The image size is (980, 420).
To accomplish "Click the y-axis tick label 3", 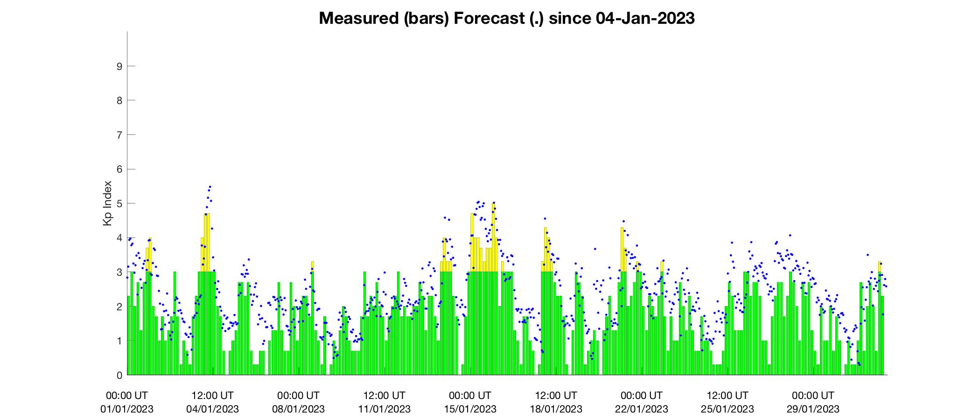I will pyautogui.click(x=119, y=272).
